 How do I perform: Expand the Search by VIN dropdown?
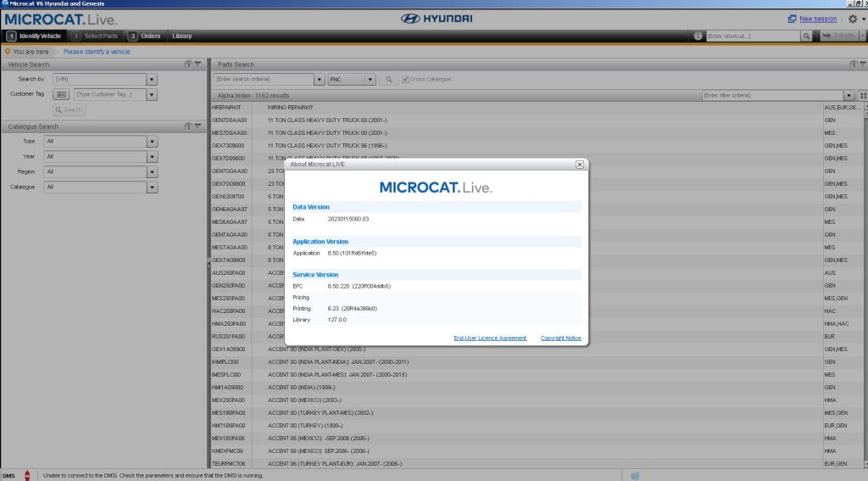click(152, 79)
